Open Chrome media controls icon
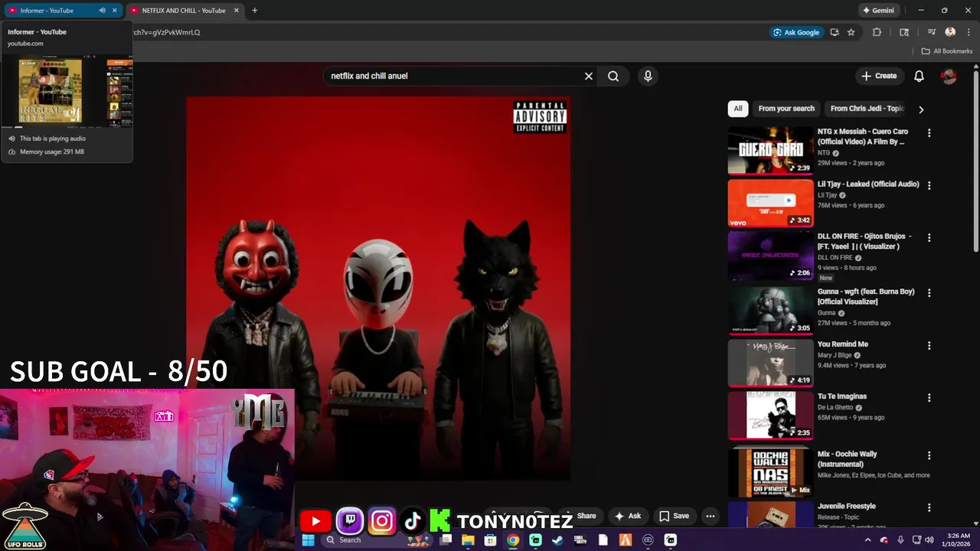The width and height of the screenshot is (980, 551). coord(932,32)
